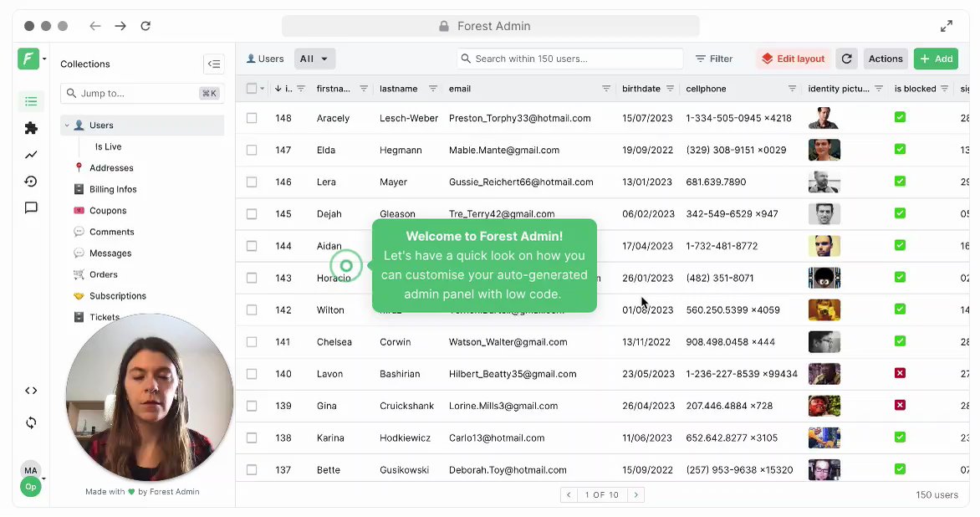Viewport: 980px width, 517px height.
Task: Select the checkbox for user 148 Aracely
Action: click(251, 118)
